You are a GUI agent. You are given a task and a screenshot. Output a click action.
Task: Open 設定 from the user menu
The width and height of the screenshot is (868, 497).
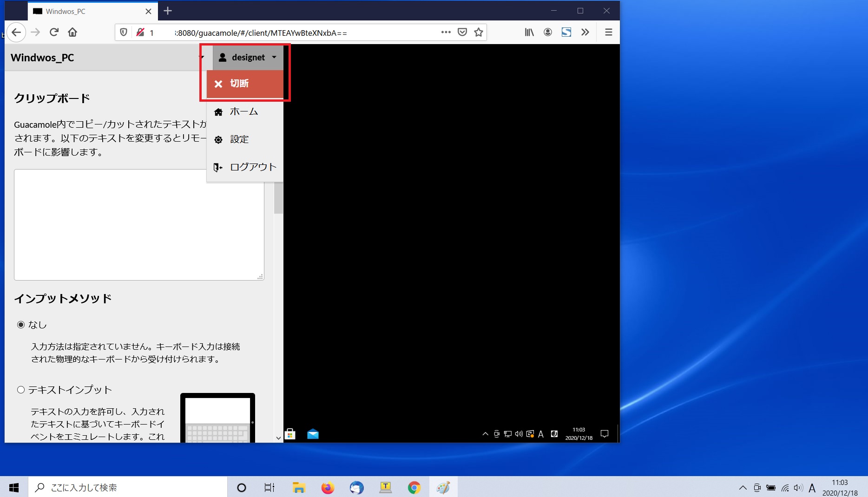click(x=245, y=139)
